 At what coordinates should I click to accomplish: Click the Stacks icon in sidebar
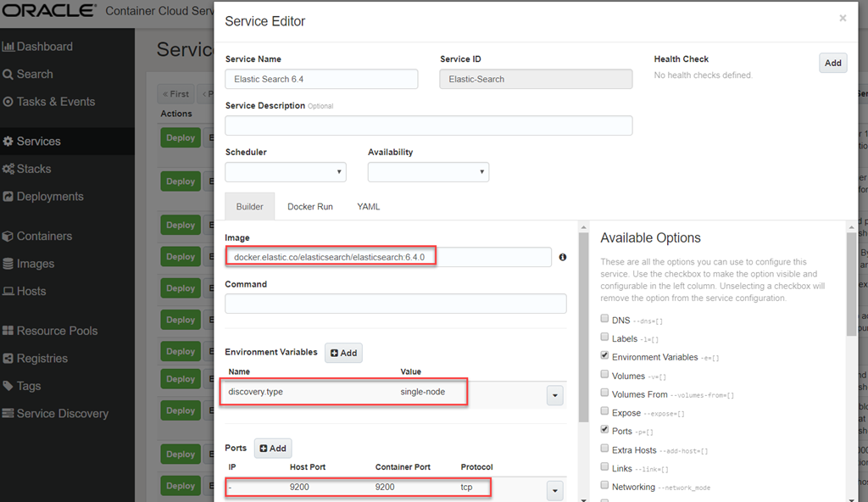pyautogui.click(x=8, y=169)
